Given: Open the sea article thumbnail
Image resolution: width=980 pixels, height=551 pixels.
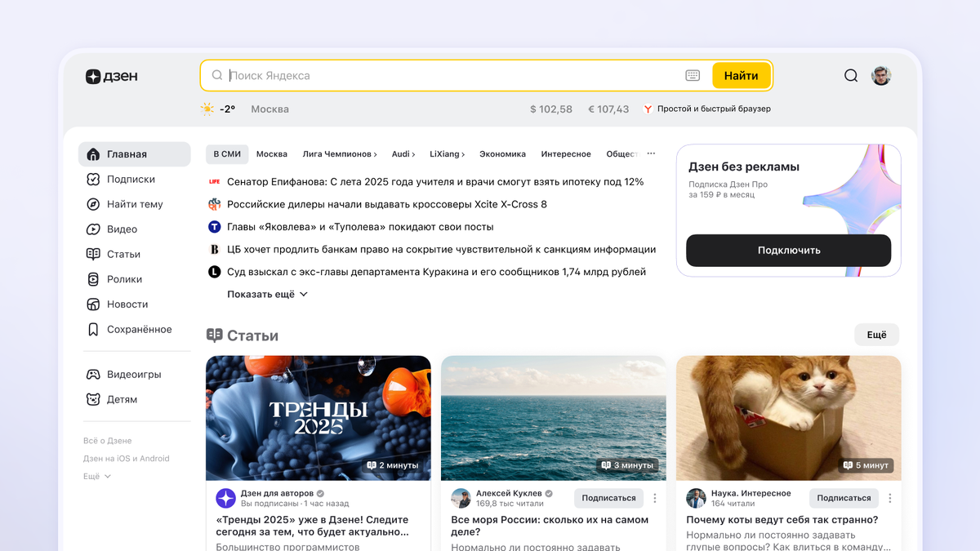Looking at the screenshot, I should (554, 418).
